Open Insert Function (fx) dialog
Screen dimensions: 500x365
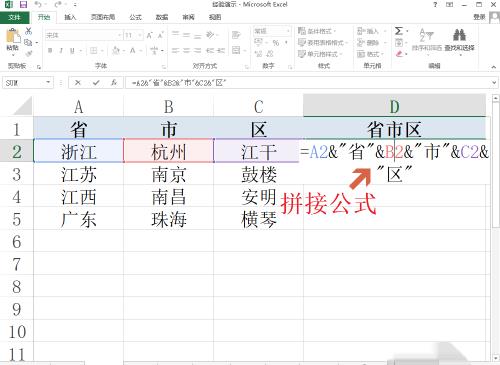pyautogui.click(x=114, y=83)
